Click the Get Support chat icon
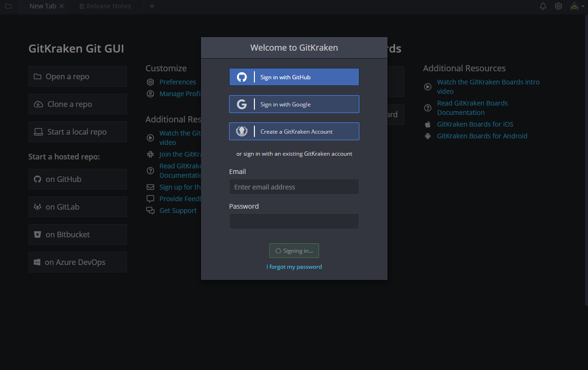The width and height of the screenshot is (588, 370). (150, 211)
